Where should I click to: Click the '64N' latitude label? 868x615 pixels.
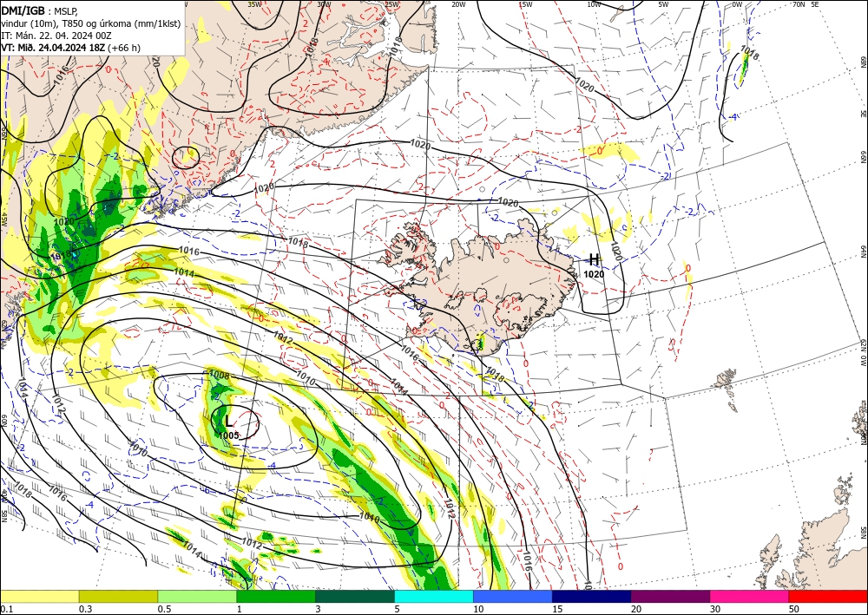pos(863,252)
